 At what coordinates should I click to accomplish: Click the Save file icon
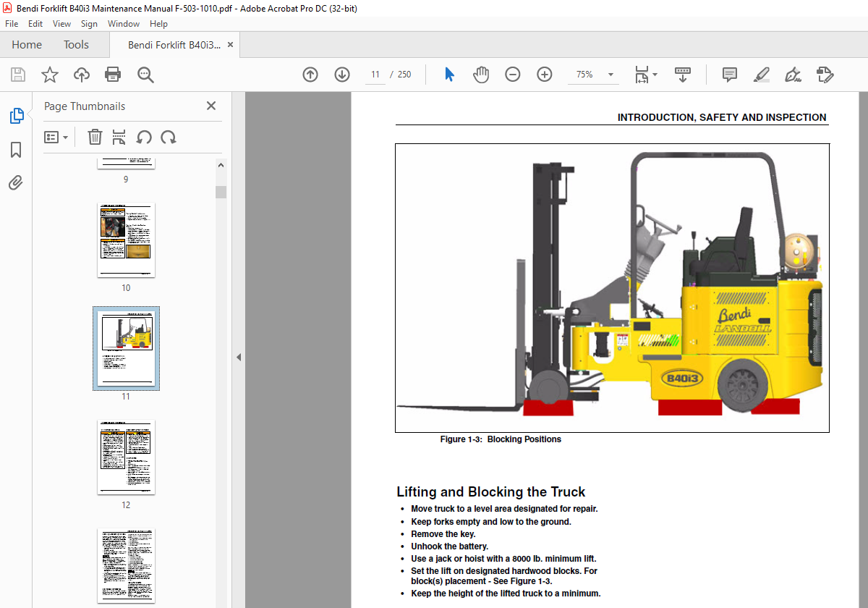18,75
